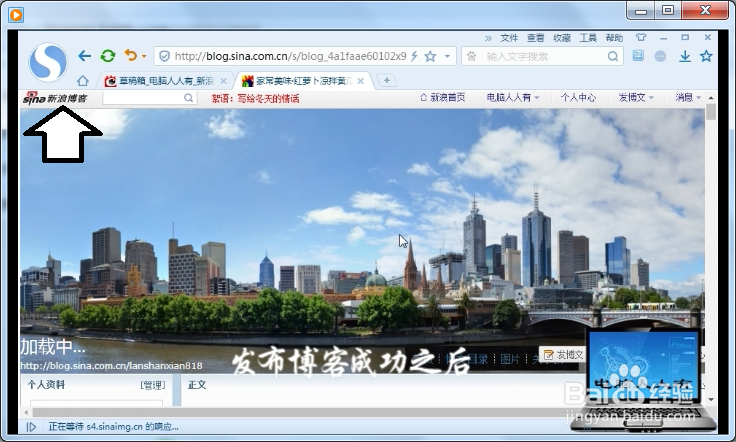Open the 絮语：写给冬天的情话 link
Screen dimensions: 736x442
point(255,98)
